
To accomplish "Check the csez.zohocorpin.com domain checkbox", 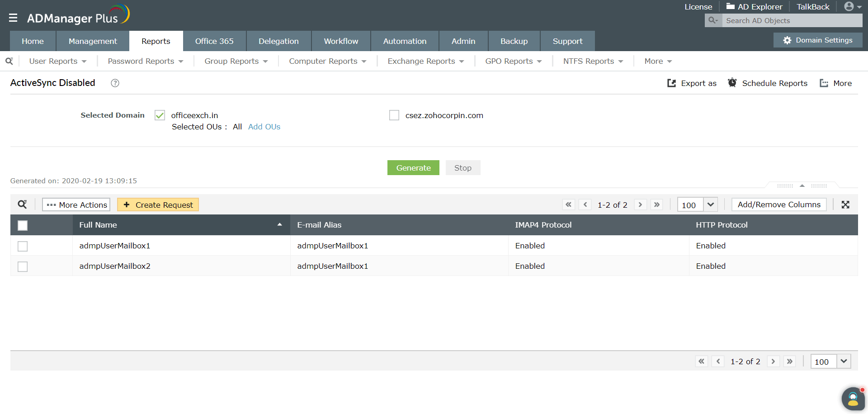I will 394,115.
